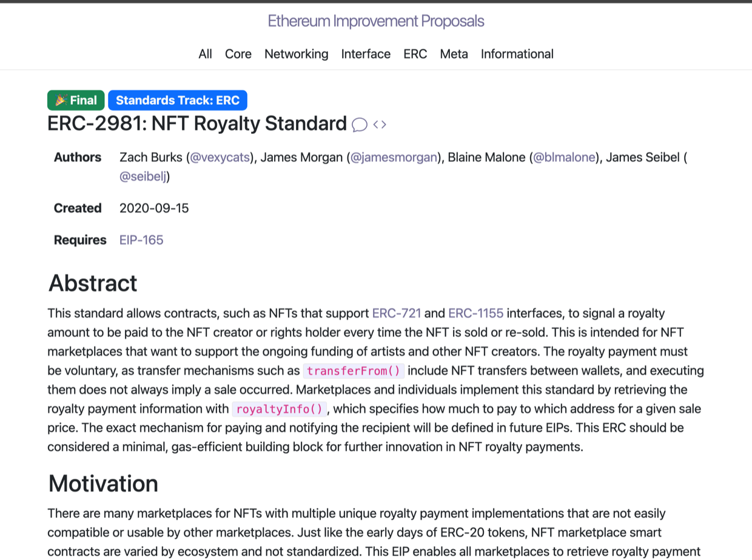Click the Authors label
The width and height of the screenshot is (752, 560).
point(78,158)
